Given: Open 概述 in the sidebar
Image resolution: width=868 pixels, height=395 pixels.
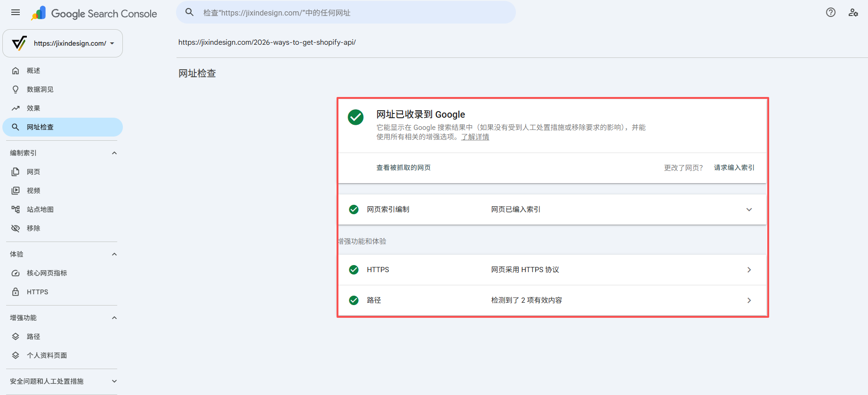Looking at the screenshot, I should point(63,71).
